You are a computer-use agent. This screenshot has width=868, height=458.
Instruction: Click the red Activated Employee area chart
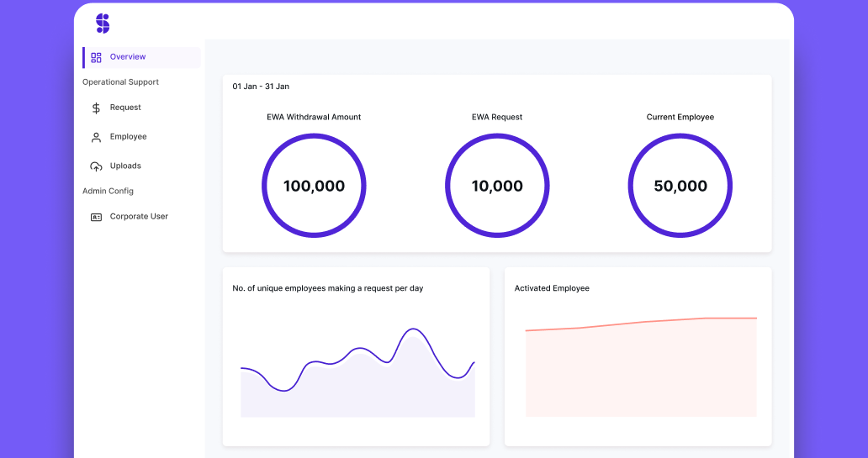[x=641, y=368]
